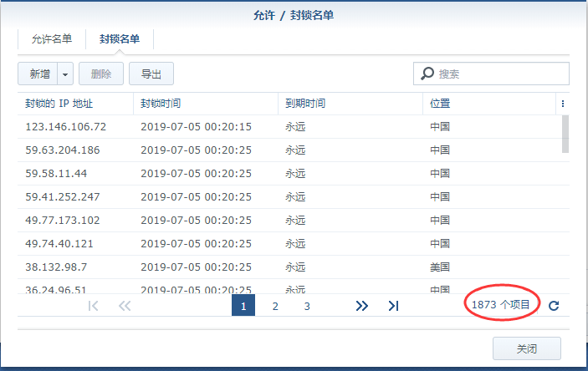Viewport: 588px width, 371px height.
Task: Select the 封锁名单 tab
Action: click(120, 39)
